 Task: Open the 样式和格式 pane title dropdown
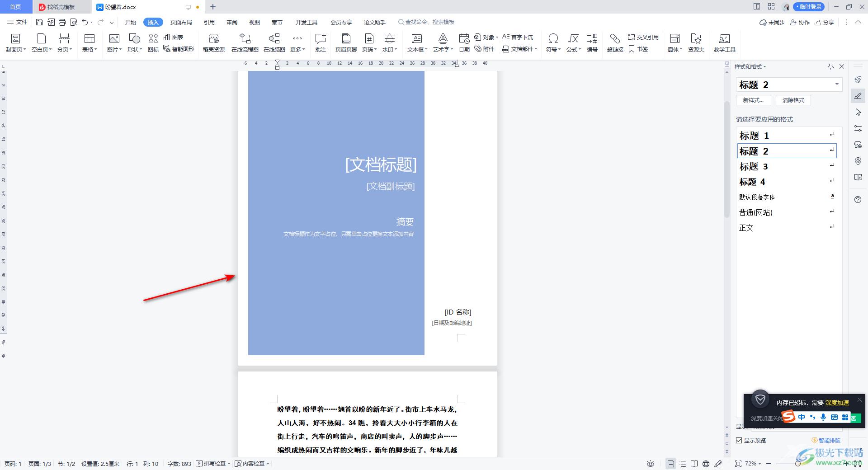pos(750,66)
